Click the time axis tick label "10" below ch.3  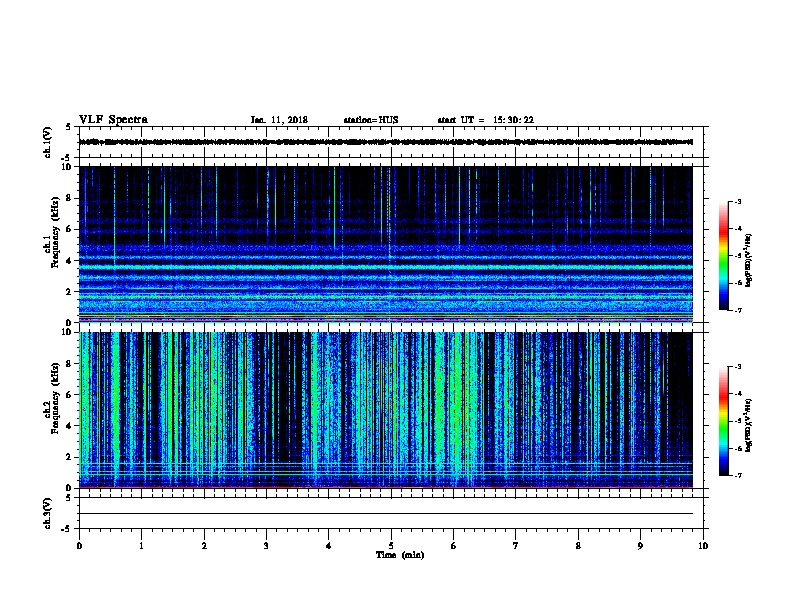(x=703, y=546)
